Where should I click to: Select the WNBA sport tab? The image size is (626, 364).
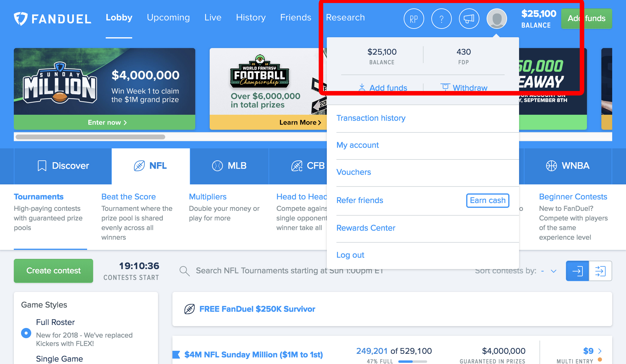[x=568, y=166]
